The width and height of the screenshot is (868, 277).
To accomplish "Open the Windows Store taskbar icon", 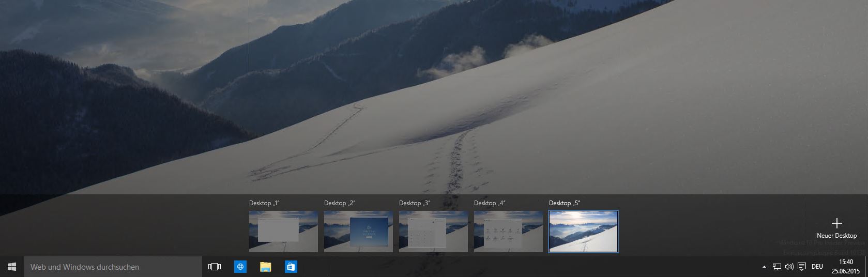I will click(x=291, y=267).
